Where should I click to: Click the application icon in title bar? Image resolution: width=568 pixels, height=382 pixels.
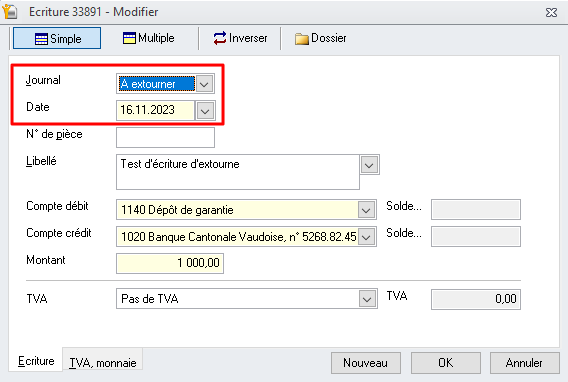[10, 11]
